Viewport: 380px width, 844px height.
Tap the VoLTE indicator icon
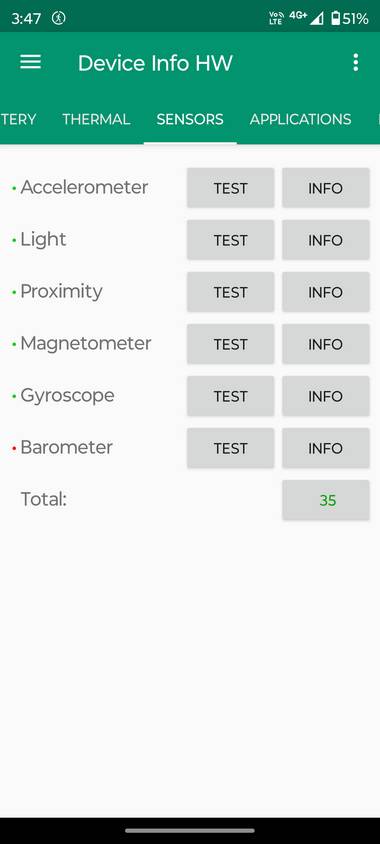pyautogui.click(x=276, y=18)
